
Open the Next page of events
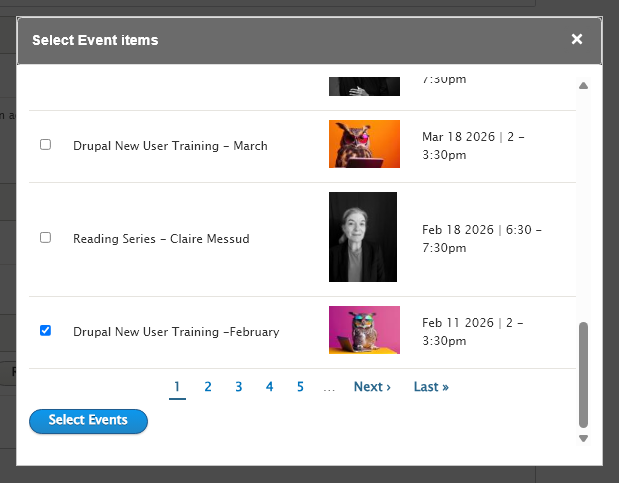pyautogui.click(x=372, y=387)
